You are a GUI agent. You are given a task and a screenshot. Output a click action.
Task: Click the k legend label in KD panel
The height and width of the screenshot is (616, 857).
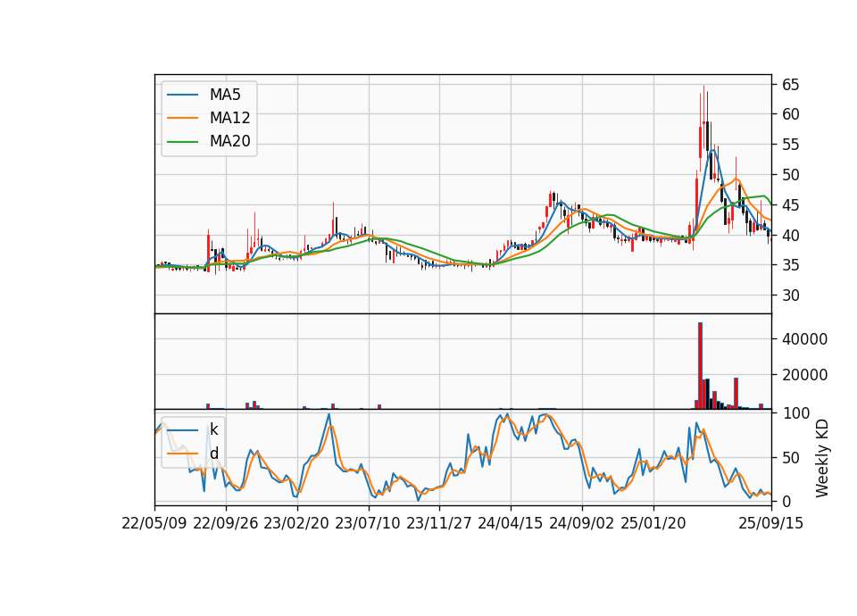click(x=213, y=429)
